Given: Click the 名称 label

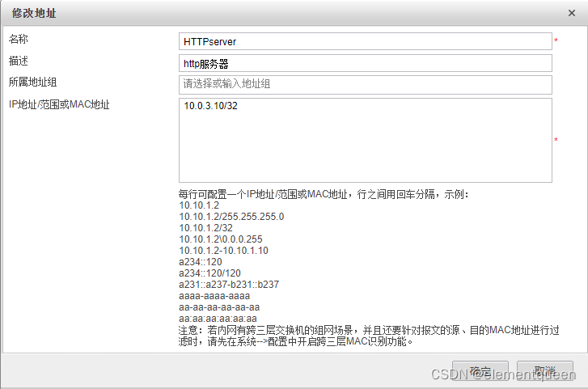Looking at the screenshot, I should (x=19, y=39).
